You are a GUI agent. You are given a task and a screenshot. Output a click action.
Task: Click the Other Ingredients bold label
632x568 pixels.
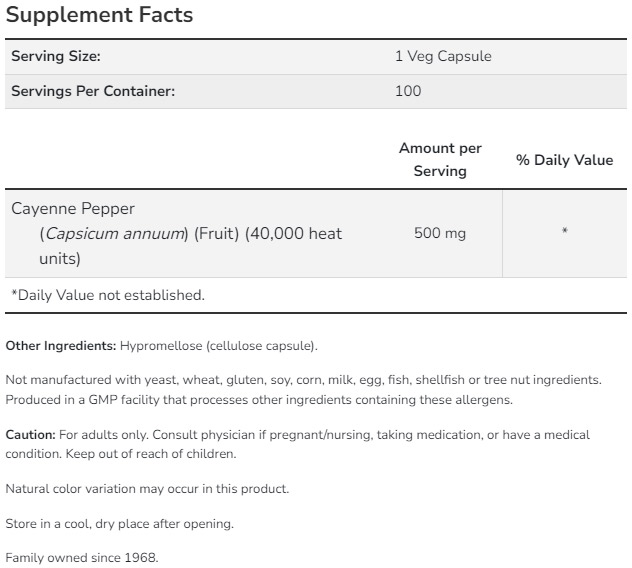(60, 346)
